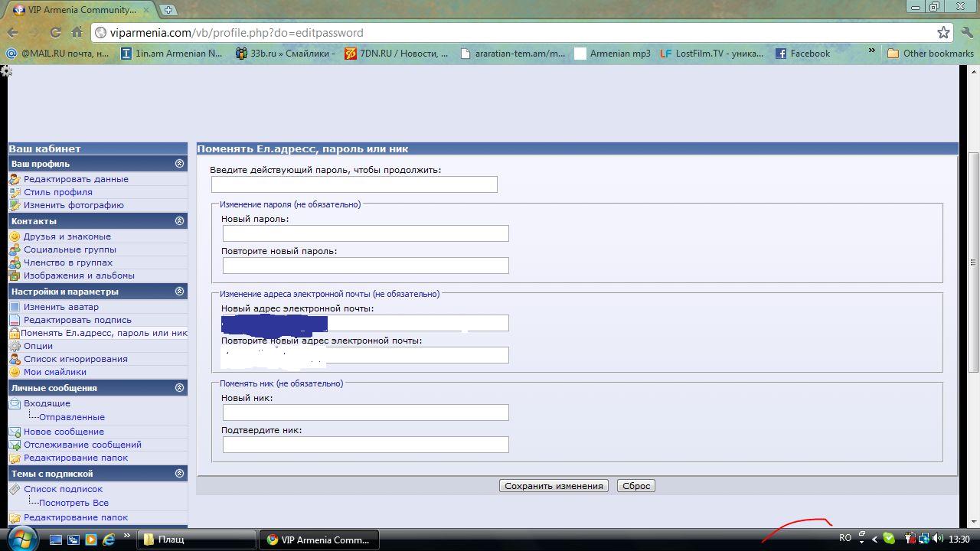Focus the Новый ник input field
Screen dimensions: 980x551
(365, 412)
